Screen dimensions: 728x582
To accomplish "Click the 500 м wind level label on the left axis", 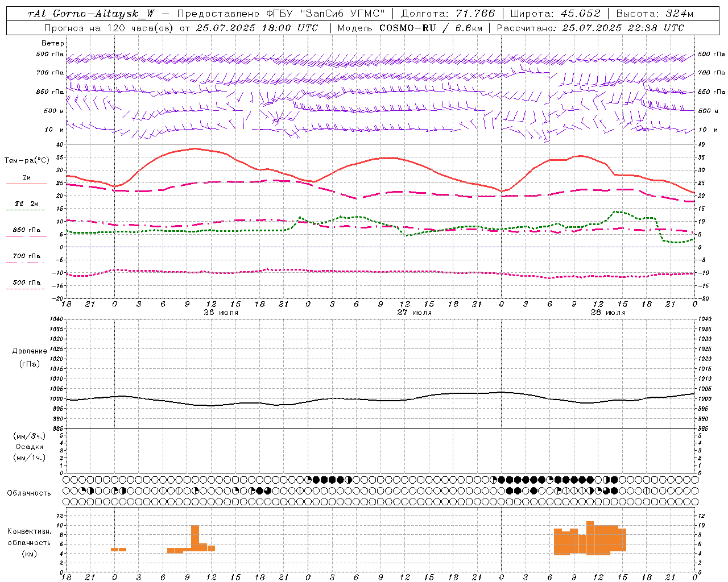I will [x=54, y=111].
